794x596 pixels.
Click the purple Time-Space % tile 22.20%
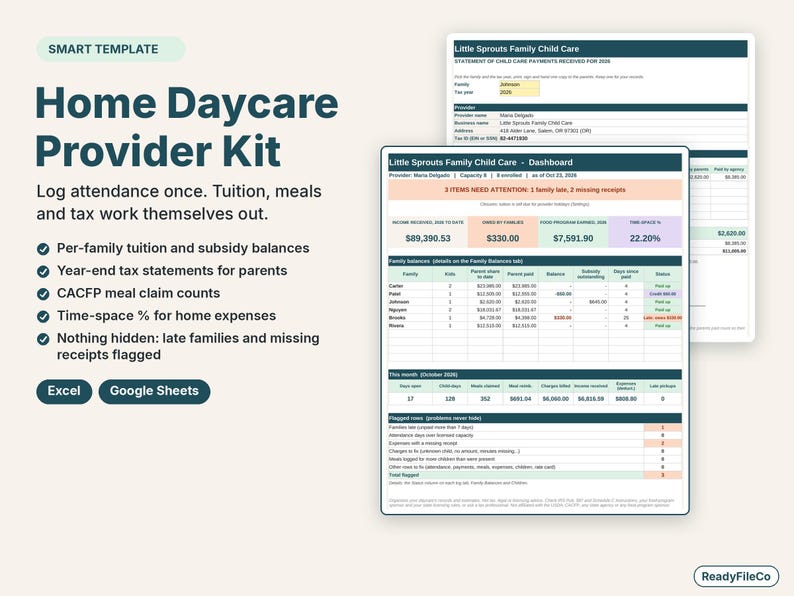tap(645, 232)
